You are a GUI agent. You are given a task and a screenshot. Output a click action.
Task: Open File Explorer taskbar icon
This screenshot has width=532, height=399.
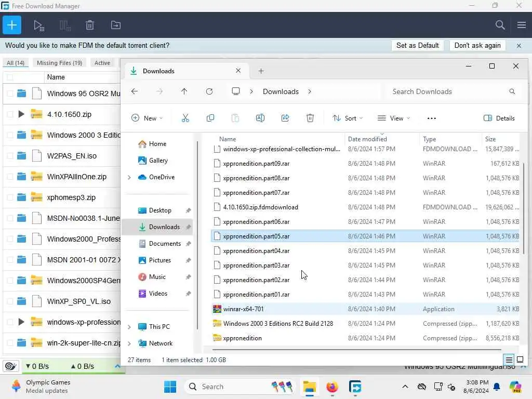tap(310, 387)
